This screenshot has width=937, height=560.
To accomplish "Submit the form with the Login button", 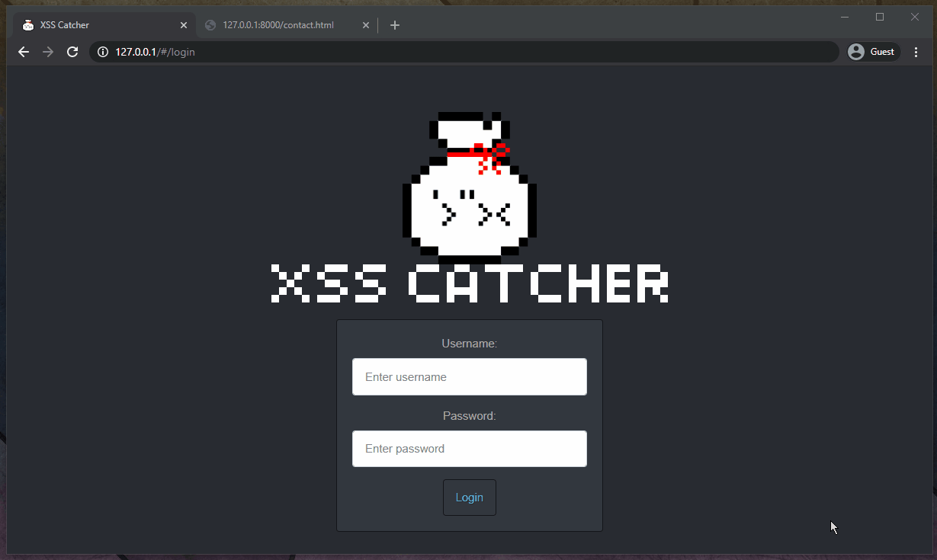I will pyautogui.click(x=470, y=498).
